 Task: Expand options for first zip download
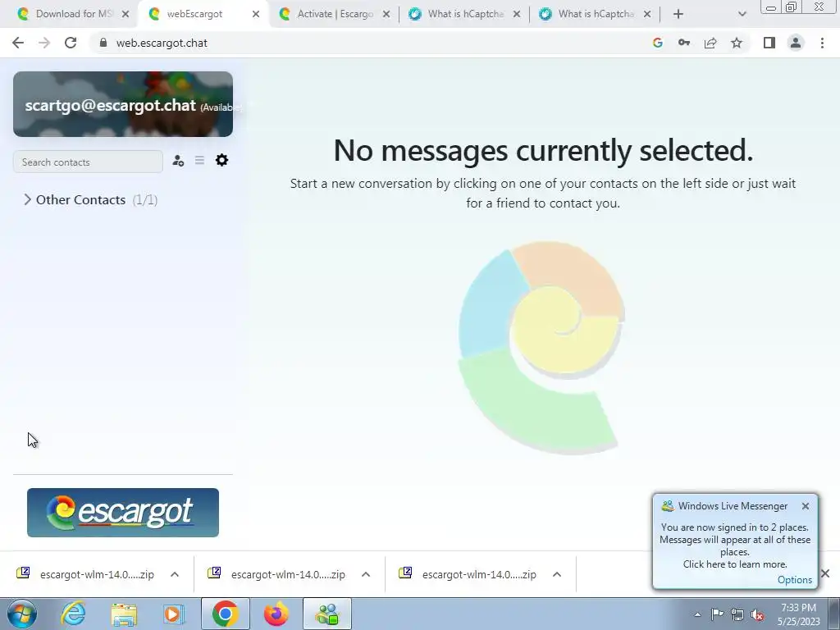tap(175, 574)
